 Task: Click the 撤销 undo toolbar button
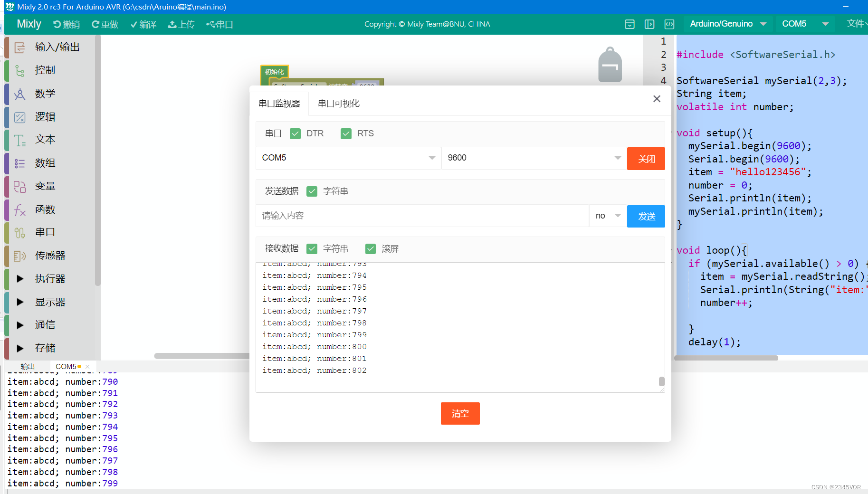coord(67,24)
